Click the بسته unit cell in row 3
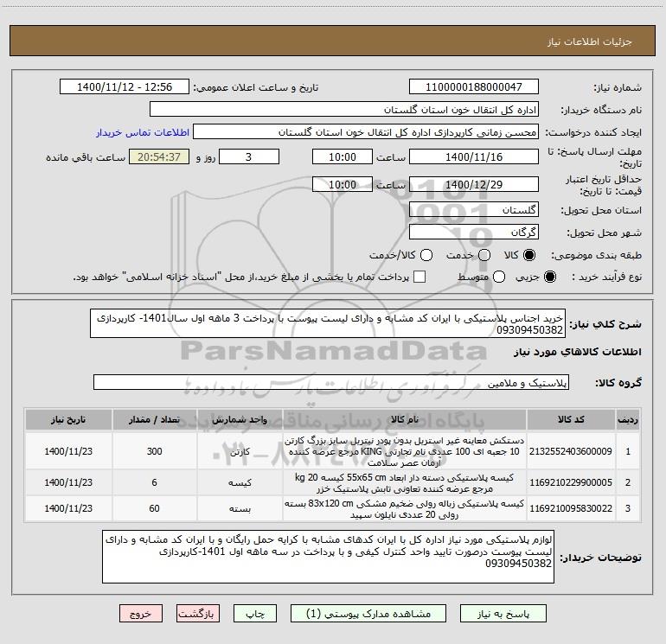 tap(240, 508)
